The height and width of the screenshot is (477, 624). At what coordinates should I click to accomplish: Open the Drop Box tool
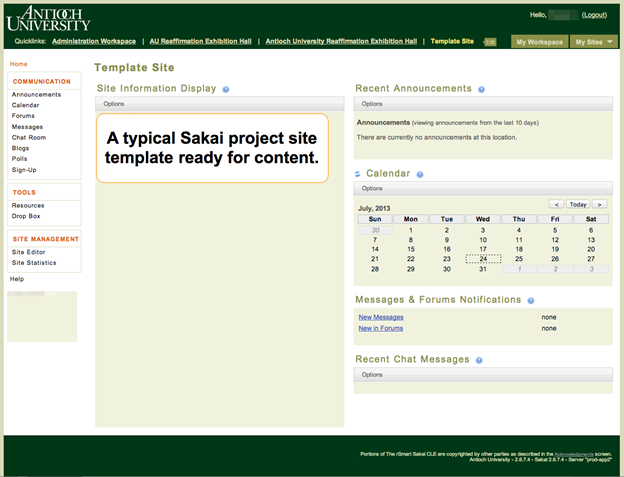click(x=26, y=216)
